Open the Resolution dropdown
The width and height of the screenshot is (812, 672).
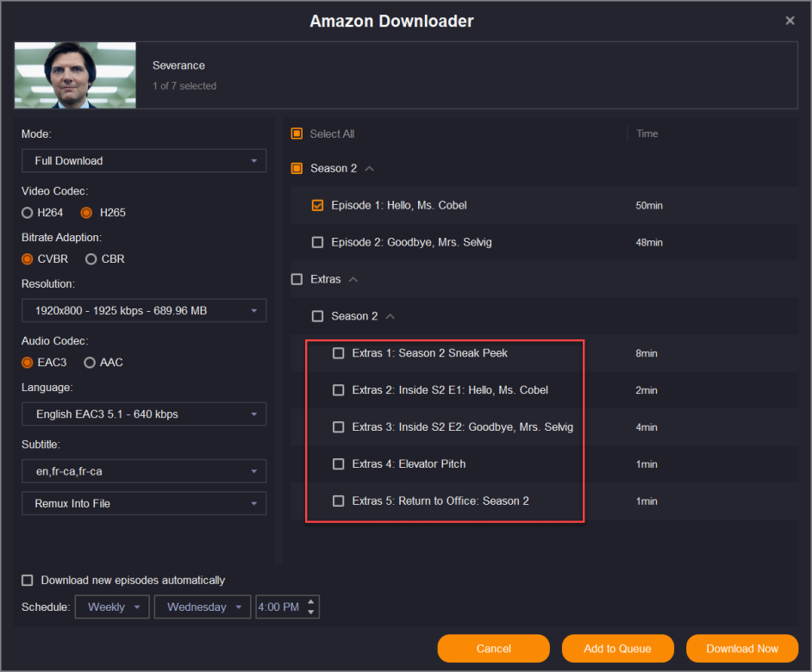(144, 311)
